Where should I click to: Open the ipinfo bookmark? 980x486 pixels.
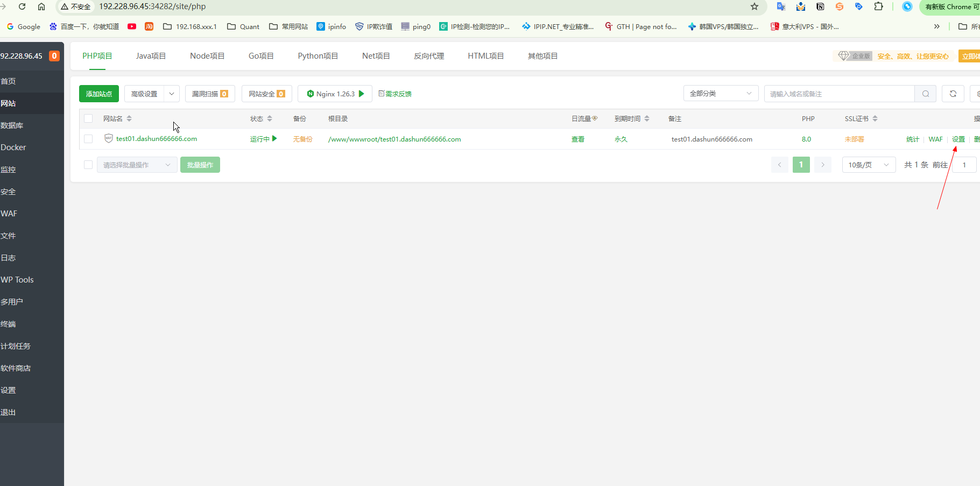click(x=332, y=26)
